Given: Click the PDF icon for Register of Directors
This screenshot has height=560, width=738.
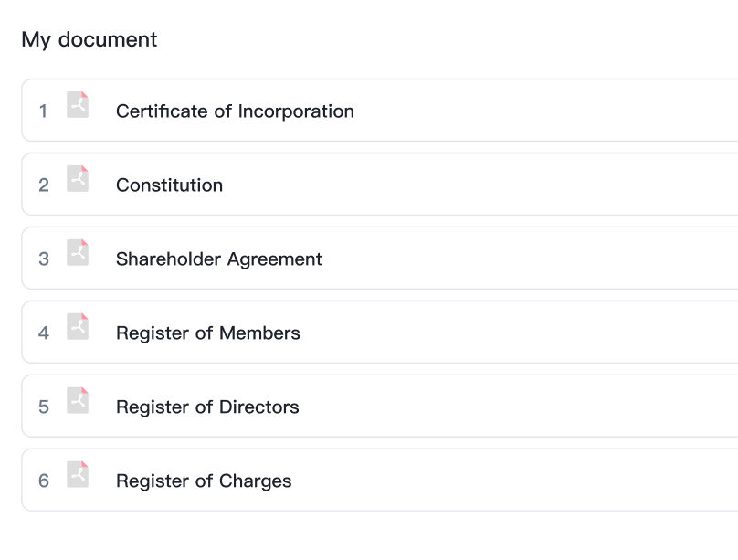Looking at the screenshot, I should tap(78, 400).
